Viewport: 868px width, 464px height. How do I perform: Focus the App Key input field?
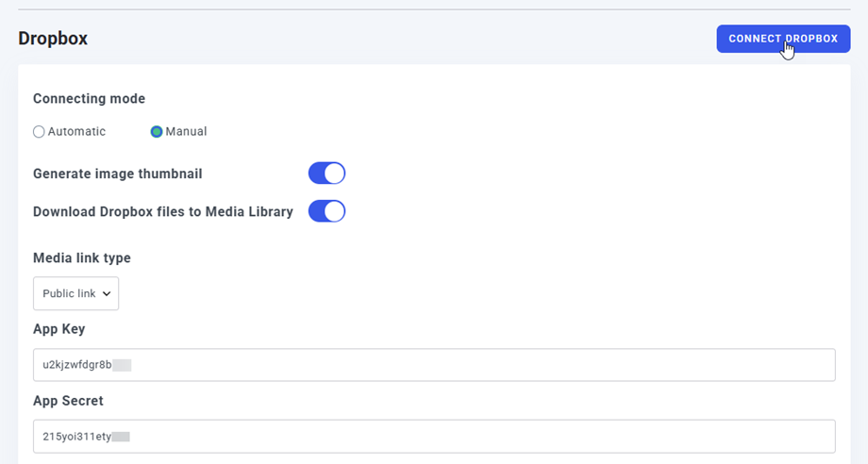pos(434,365)
